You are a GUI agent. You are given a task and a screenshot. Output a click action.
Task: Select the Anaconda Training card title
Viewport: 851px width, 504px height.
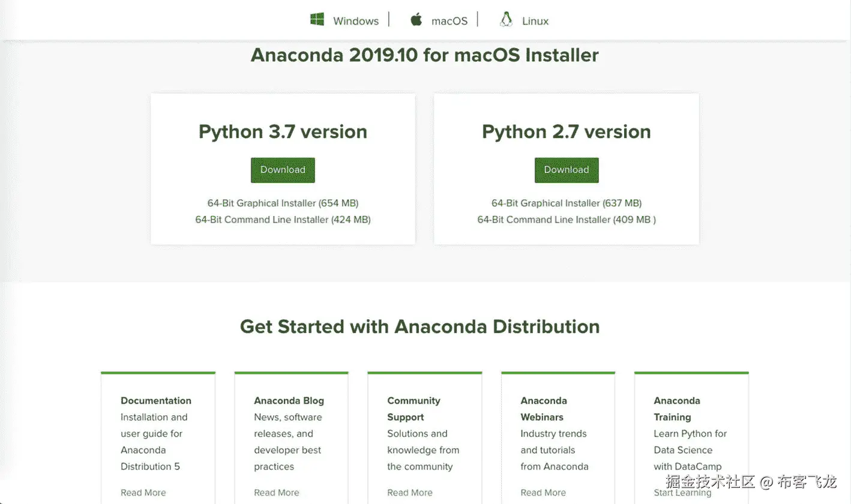677,409
